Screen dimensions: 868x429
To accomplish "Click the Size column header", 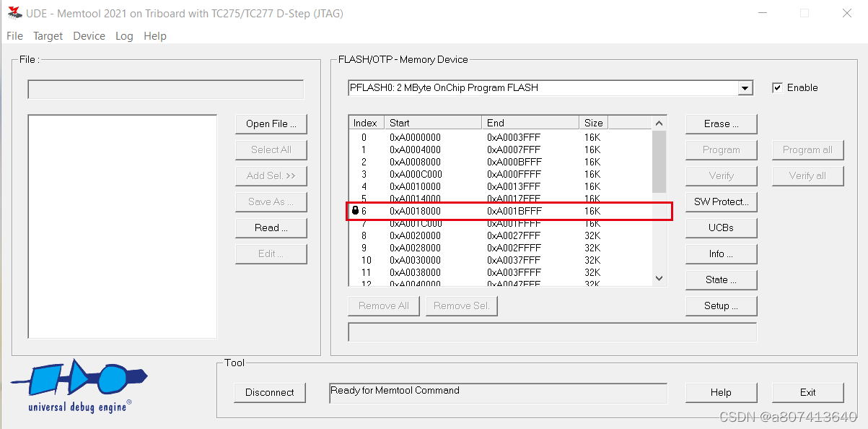I will [x=593, y=123].
